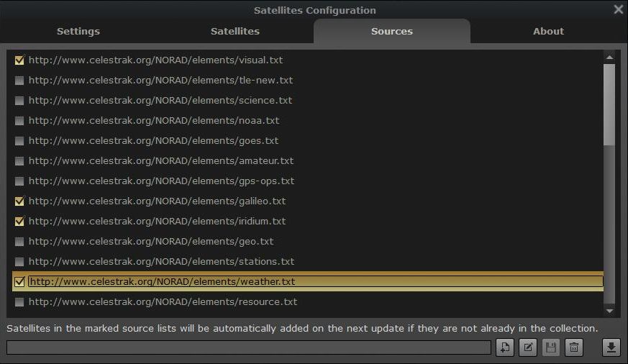Click the source URL input field
This screenshot has width=628, height=364.
click(248, 348)
